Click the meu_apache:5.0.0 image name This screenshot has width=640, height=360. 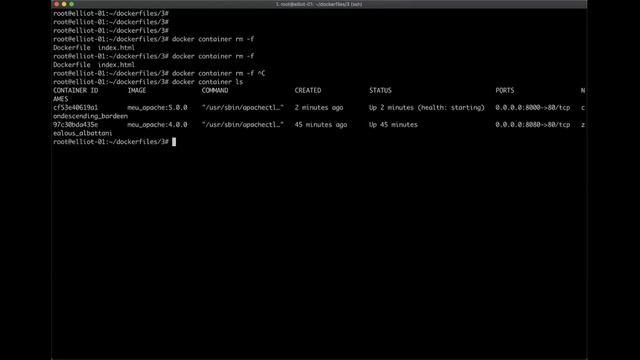tap(157, 108)
